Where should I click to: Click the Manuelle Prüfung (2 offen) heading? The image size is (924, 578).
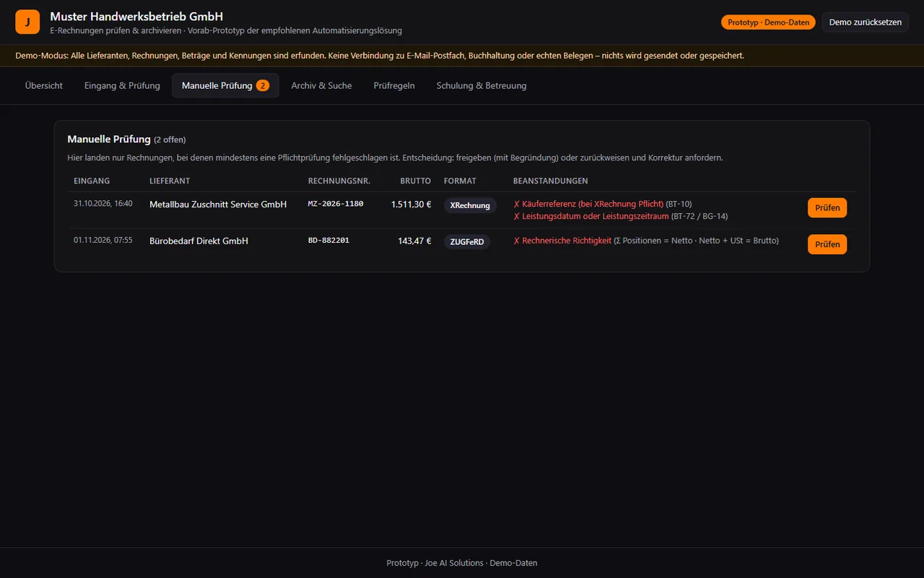pos(126,139)
